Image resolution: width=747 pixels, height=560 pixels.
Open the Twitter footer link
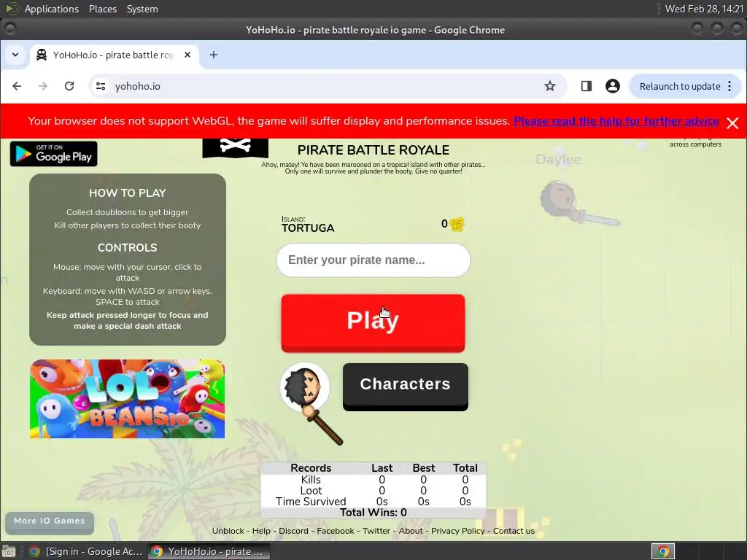[x=376, y=531]
